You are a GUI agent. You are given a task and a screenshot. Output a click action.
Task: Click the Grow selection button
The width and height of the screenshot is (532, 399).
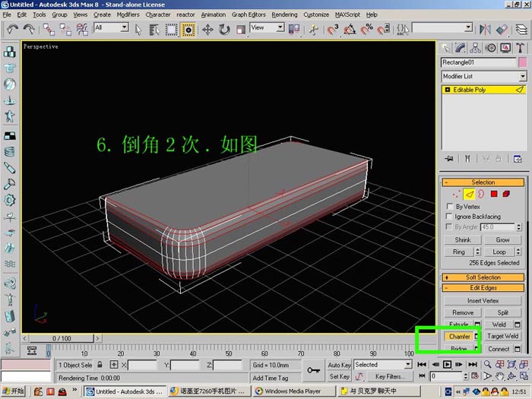click(x=502, y=240)
